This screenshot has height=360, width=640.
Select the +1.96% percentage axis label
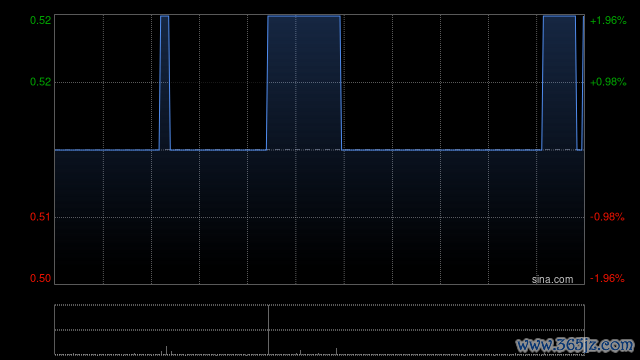coord(608,20)
